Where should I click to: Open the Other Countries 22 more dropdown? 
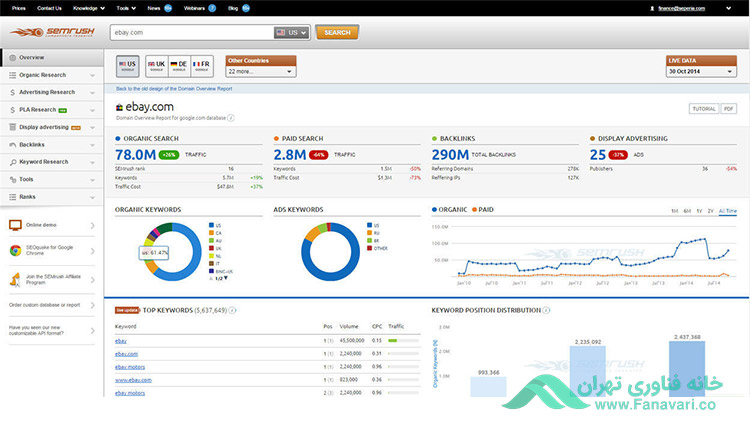click(x=261, y=71)
